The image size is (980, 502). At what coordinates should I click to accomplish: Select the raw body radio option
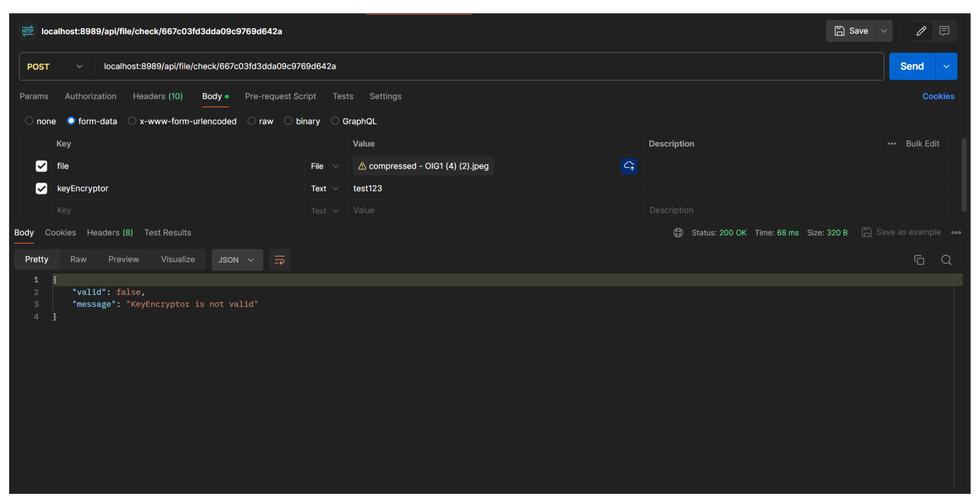coord(251,121)
